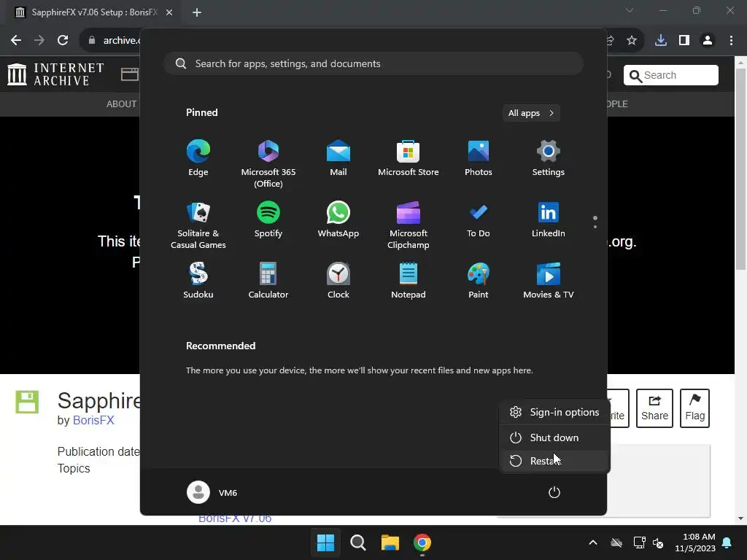The width and height of the screenshot is (747, 560).
Task: Launch Microsoft Clipchamp
Action: [x=409, y=225]
